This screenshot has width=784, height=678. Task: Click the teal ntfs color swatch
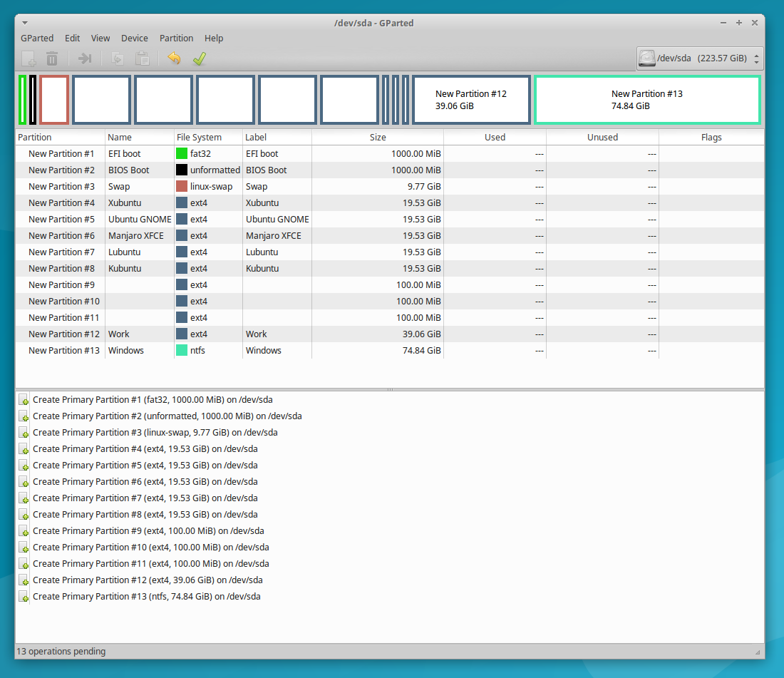click(x=182, y=351)
